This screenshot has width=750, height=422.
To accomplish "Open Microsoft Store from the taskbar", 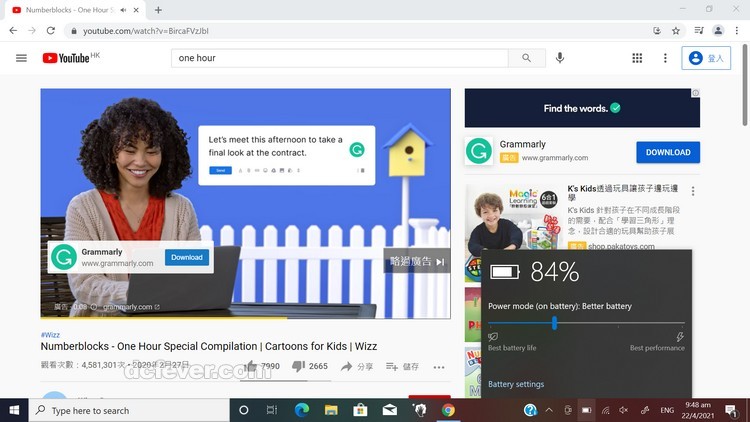I will click(x=360, y=410).
